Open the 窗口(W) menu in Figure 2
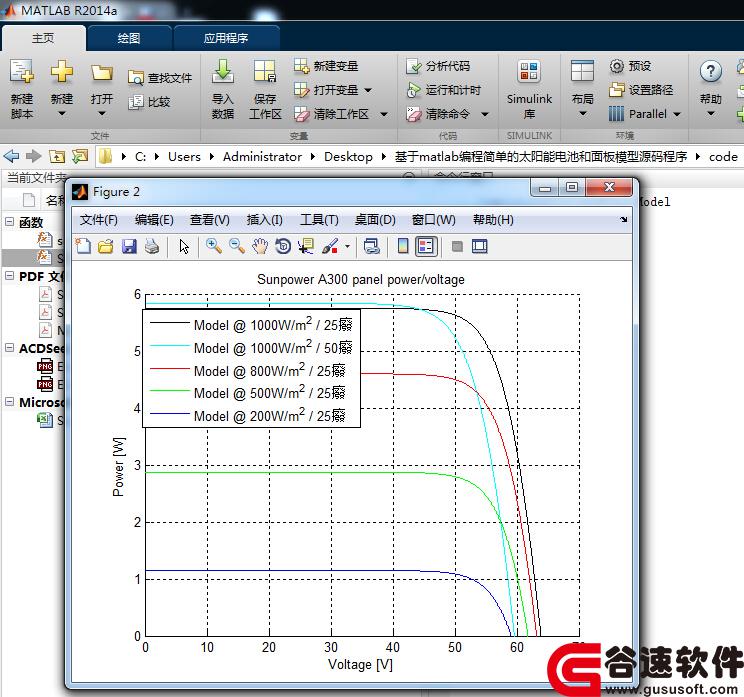 434,220
